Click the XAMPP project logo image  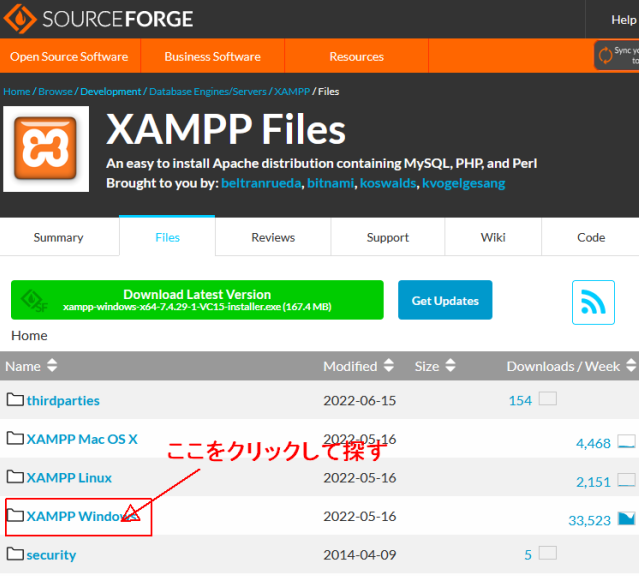(x=46, y=149)
